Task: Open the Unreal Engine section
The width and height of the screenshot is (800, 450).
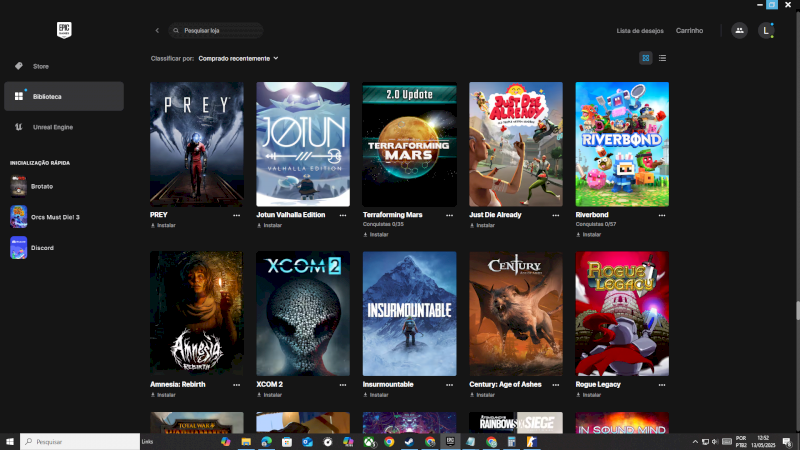Action: point(52,127)
